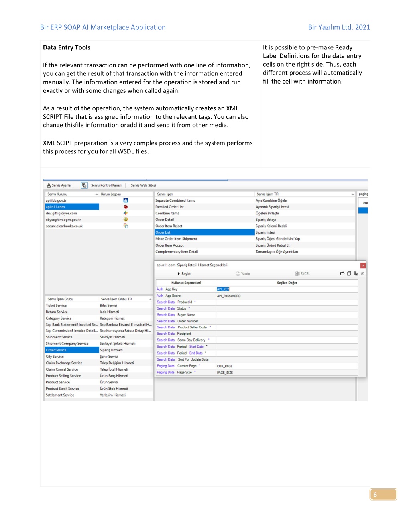411x532 pixels.
Task: Click the App Key value field
Action: coord(287,289)
